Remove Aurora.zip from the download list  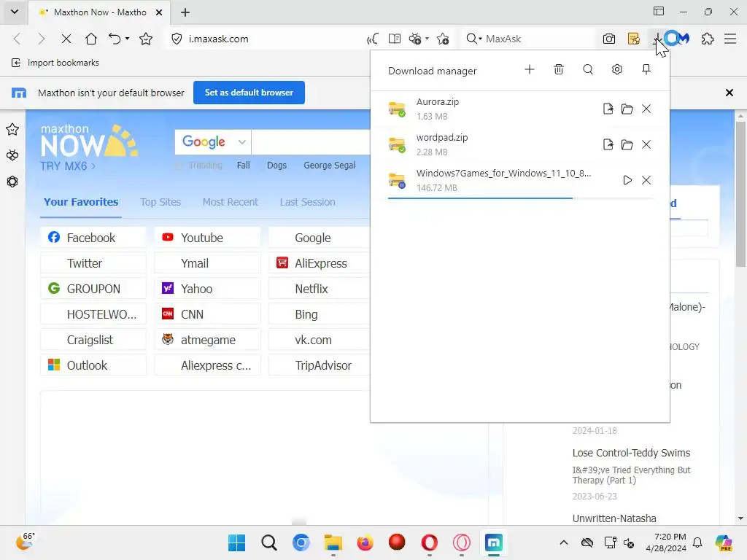tap(646, 109)
